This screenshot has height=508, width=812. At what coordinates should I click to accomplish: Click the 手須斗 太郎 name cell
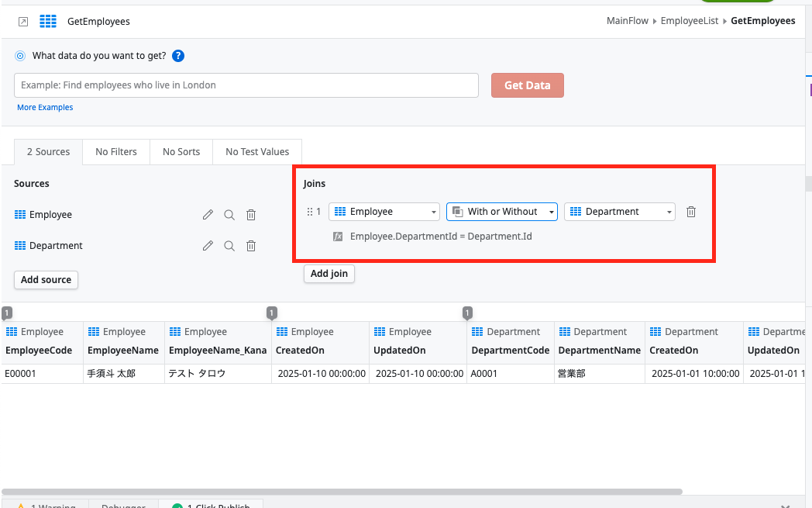124,374
